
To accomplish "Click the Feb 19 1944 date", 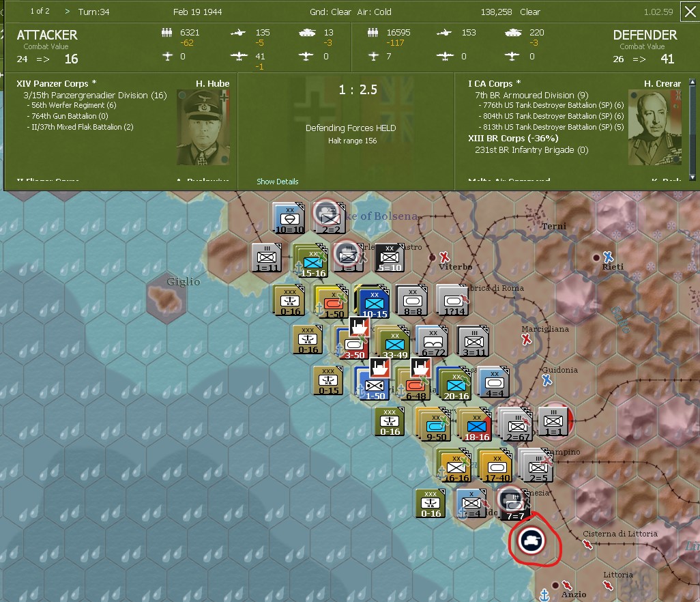I will click(x=197, y=12).
